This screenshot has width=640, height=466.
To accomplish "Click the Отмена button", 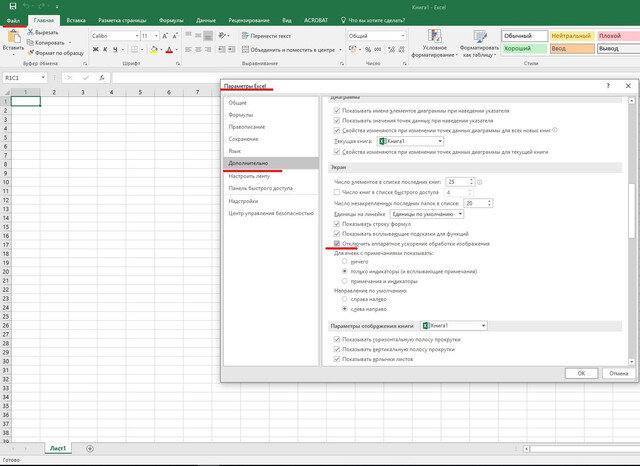I will tap(618, 373).
